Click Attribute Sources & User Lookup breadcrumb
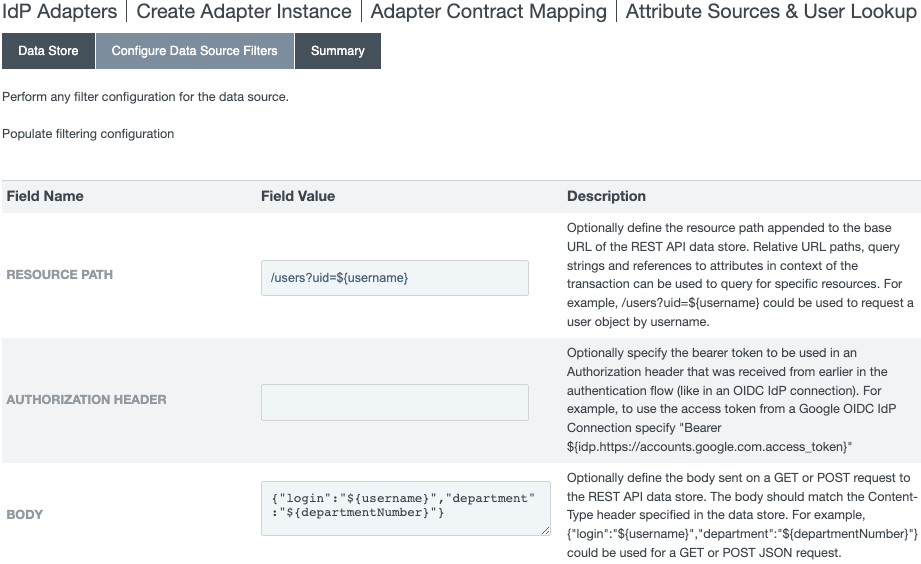The width and height of the screenshot is (921, 564). 770,12
